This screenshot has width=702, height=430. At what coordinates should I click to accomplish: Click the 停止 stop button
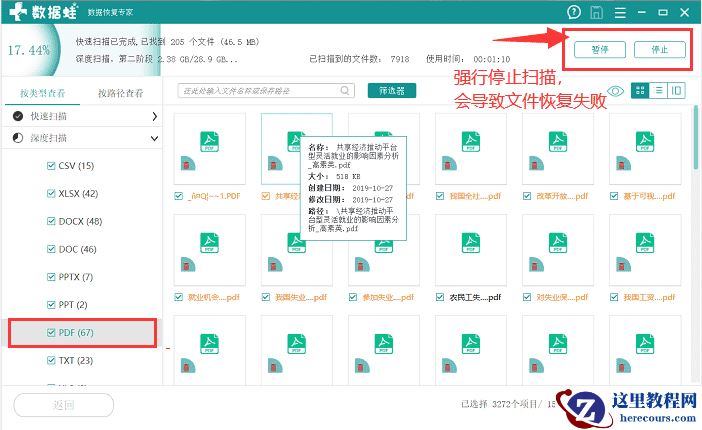pyautogui.click(x=659, y=49)
